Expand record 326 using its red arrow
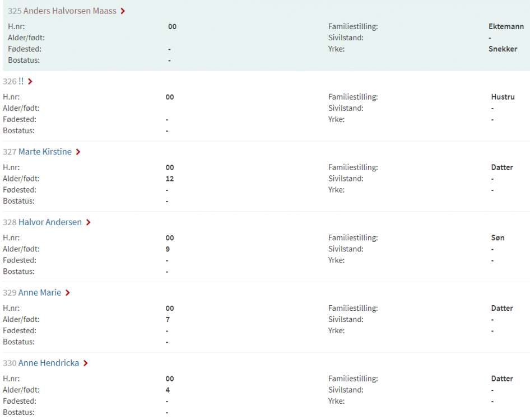 [30, 82]
